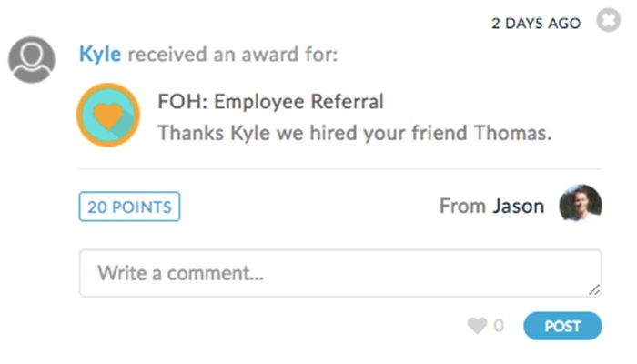Open Jason's profile photo

pyautogui.click(x=580, y=205)
